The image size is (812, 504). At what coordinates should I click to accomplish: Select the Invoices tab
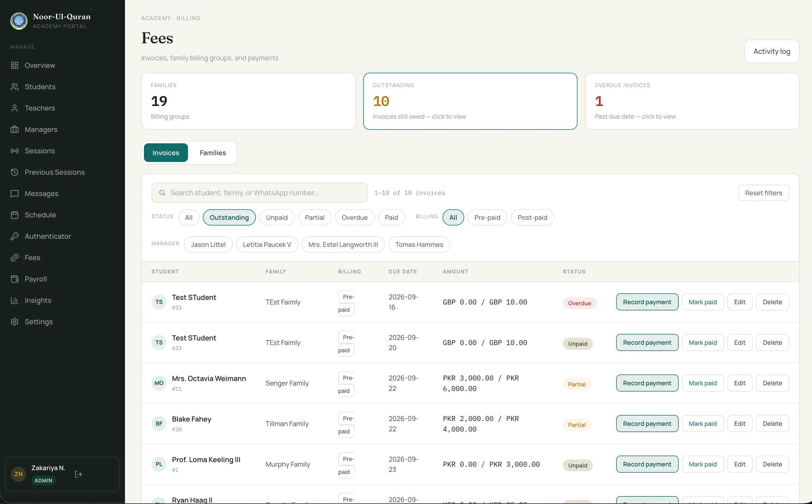click(166, 153)
